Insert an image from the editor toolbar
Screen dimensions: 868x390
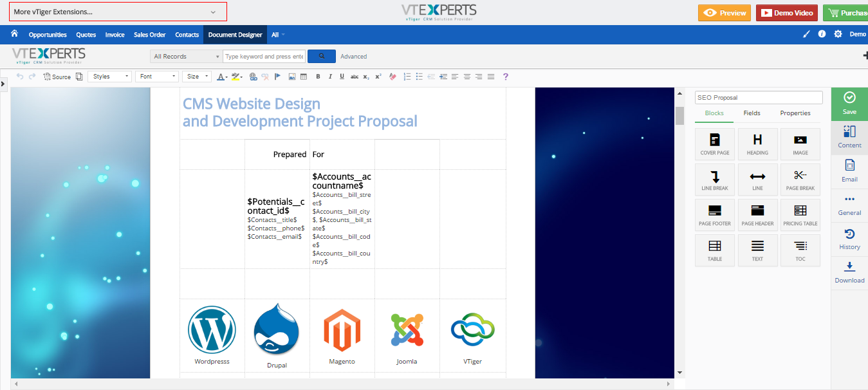(x=292, y=77)
